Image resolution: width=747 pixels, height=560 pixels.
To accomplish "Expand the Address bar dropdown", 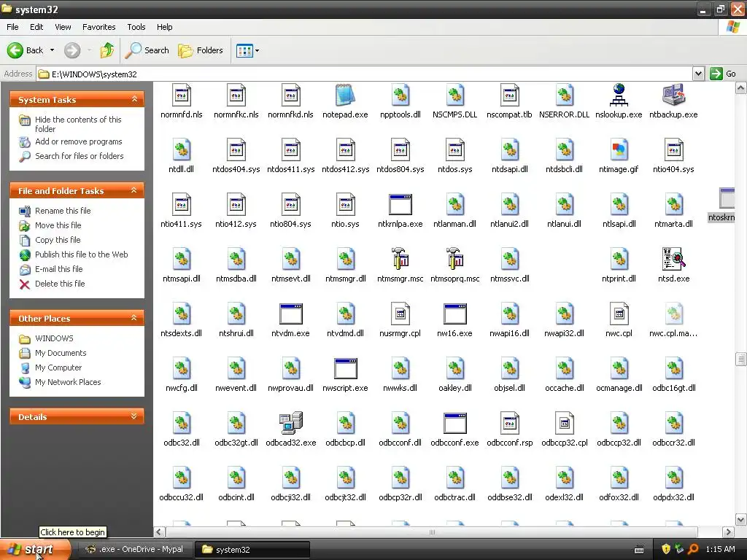I will 698,74.
